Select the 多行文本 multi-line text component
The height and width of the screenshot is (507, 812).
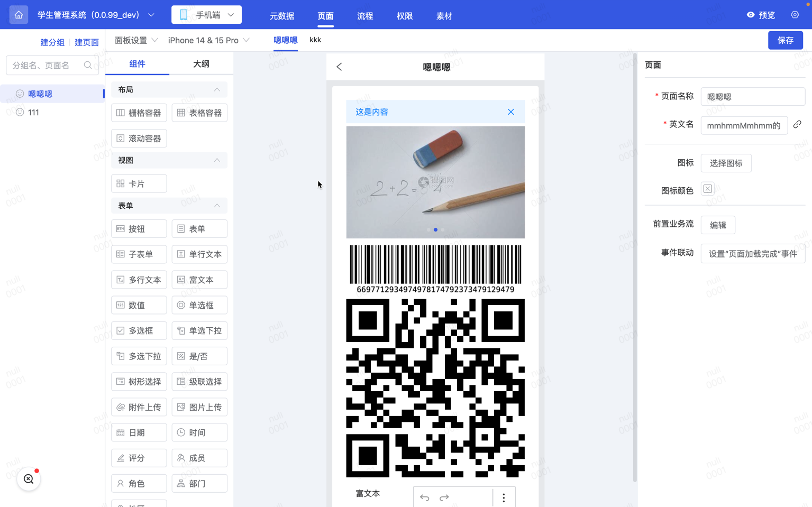[139, 280]
